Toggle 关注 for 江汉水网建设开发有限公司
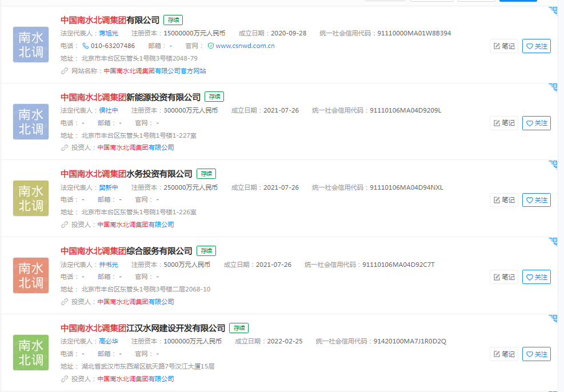The height and width of the screenshot is (392, 564). [x=536, y=354]
